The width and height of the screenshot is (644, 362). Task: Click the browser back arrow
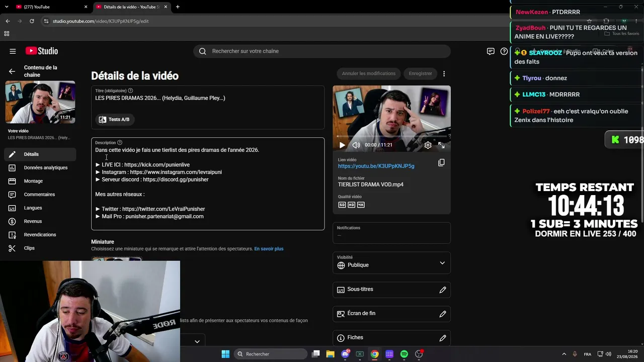click(8, 21)
